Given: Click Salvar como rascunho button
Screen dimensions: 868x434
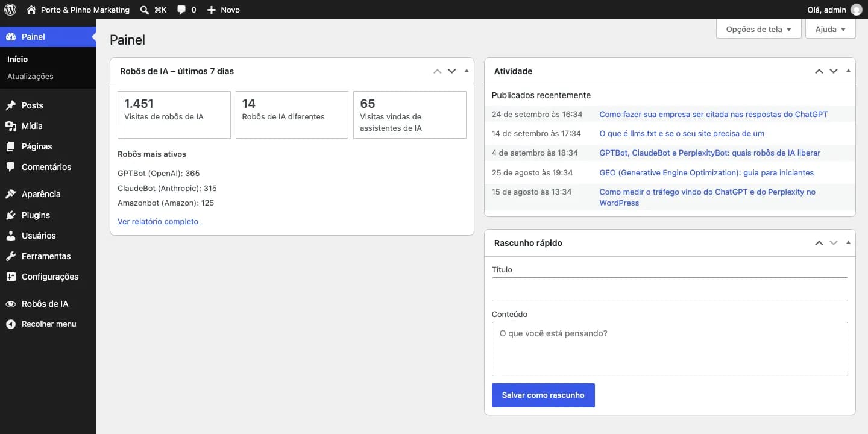Looking at the screenshot, I should point(543,395).
